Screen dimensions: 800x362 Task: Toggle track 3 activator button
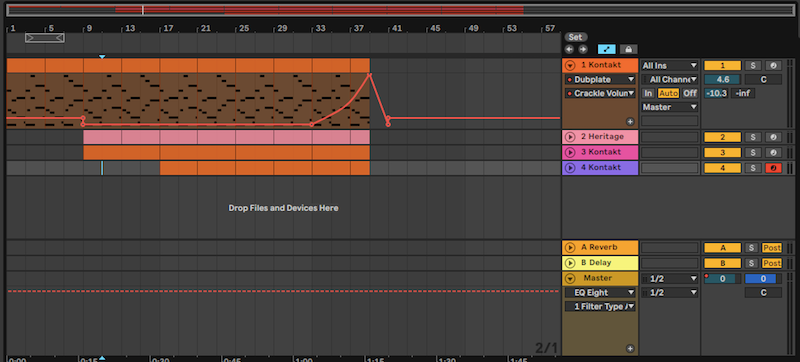click(x=722, y=152)
